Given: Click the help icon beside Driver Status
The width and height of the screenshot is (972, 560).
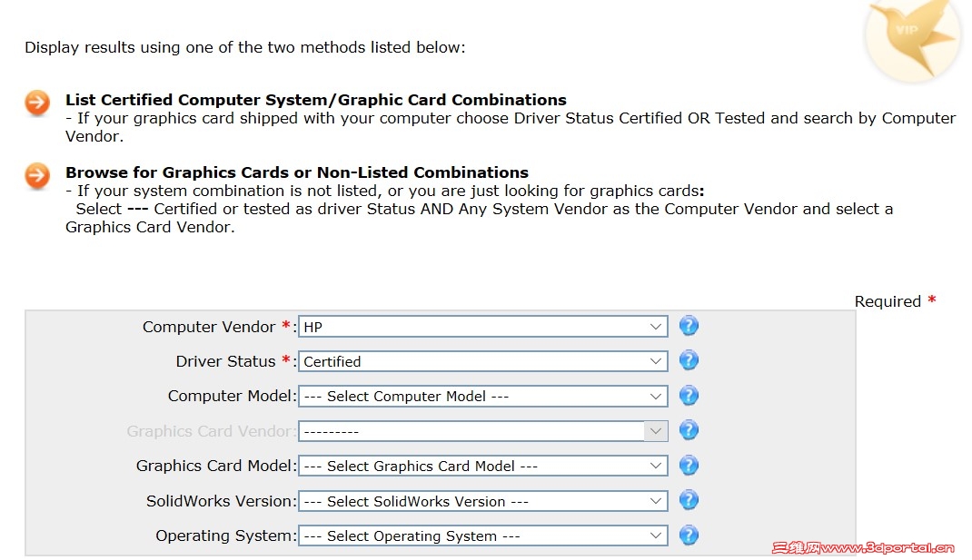Looking at the screenshot, I should point(689,360).
